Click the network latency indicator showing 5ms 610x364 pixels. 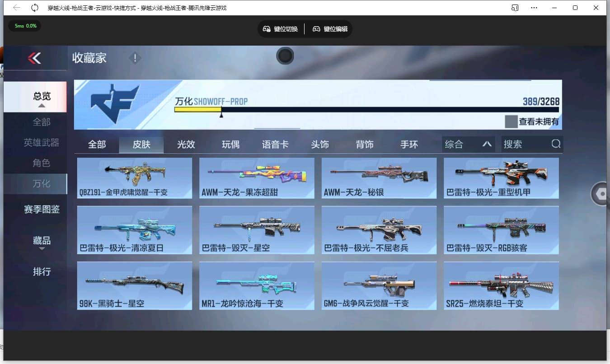(24, 26)
